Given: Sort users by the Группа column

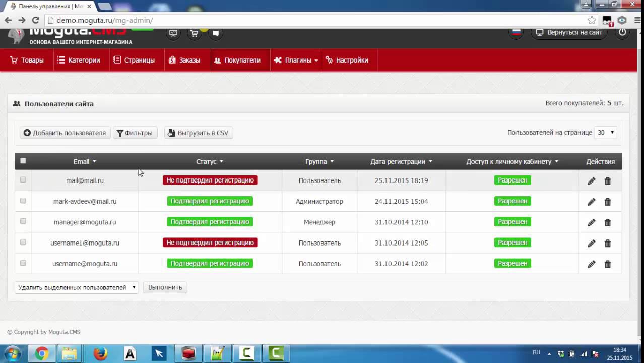Looking at the screenshot, I should click(x=319, y=162).
